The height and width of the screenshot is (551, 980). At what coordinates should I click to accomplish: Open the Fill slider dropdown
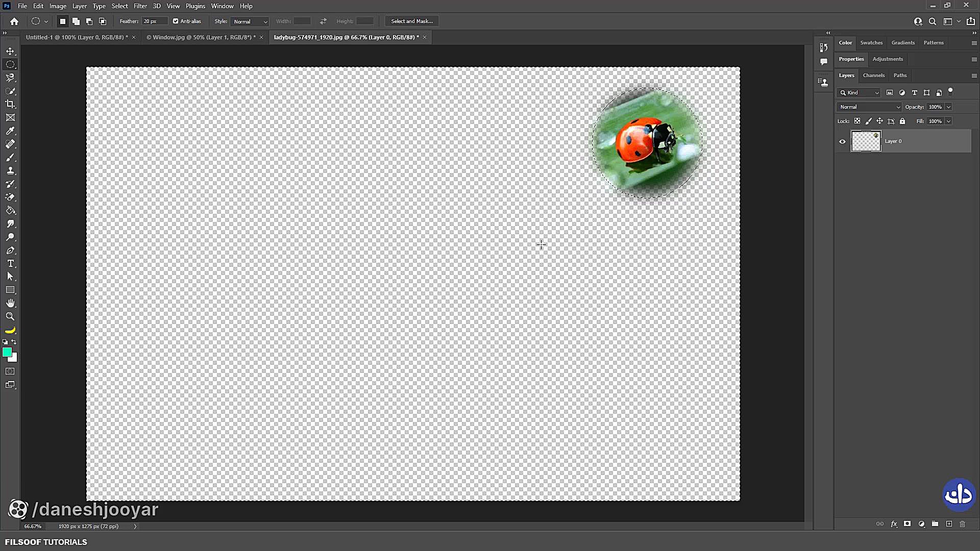tap(948, 121)
